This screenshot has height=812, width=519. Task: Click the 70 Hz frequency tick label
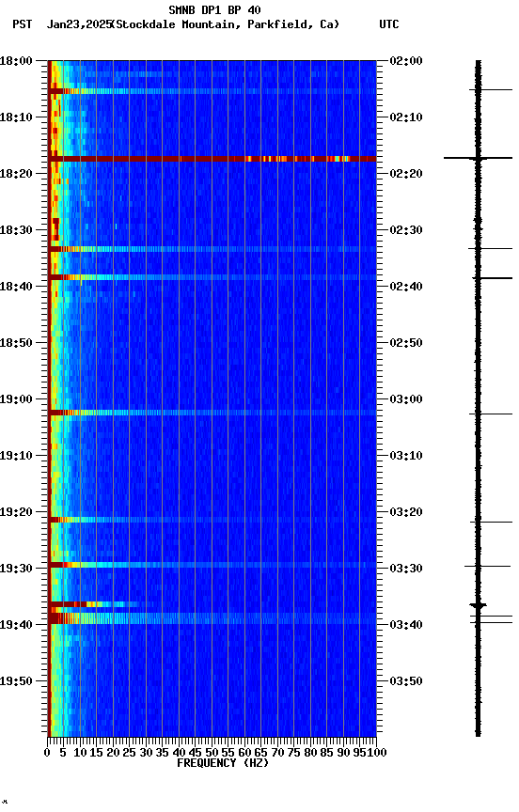pyautogui.click(x=277, y=753)
